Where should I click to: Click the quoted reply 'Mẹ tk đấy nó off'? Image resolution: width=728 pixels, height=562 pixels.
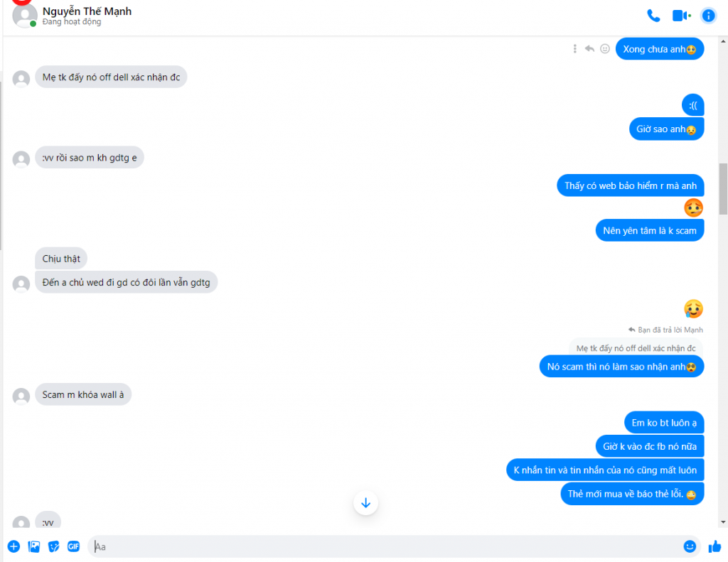(636, 348)
